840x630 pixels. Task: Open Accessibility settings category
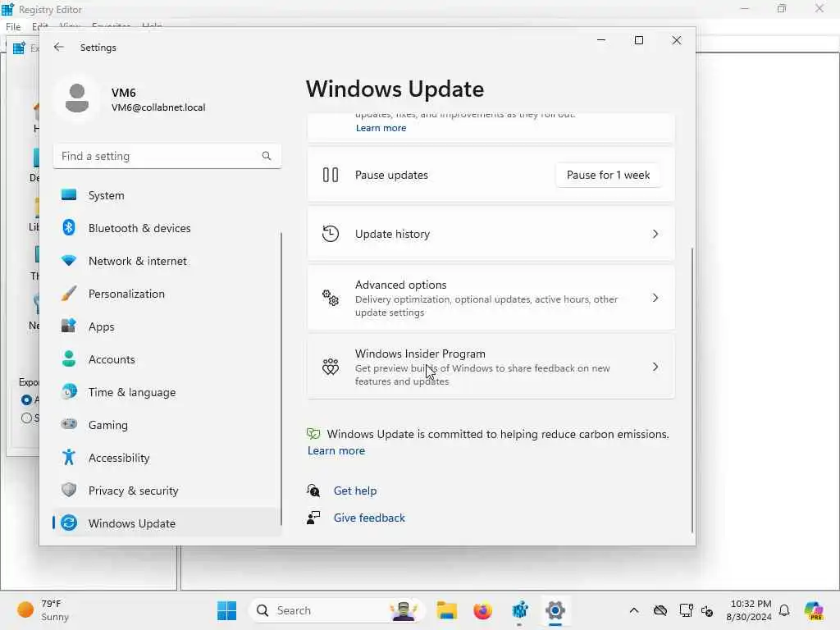[x=167, y=458]
